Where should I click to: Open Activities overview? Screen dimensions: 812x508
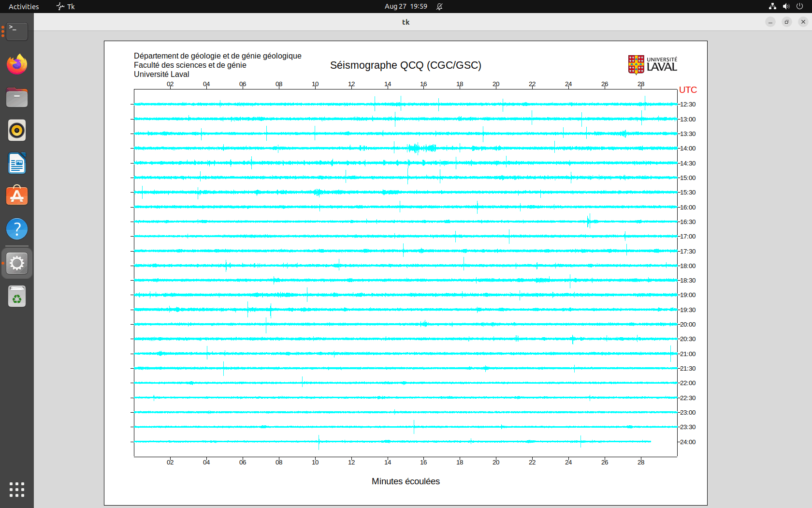(24, 6)
